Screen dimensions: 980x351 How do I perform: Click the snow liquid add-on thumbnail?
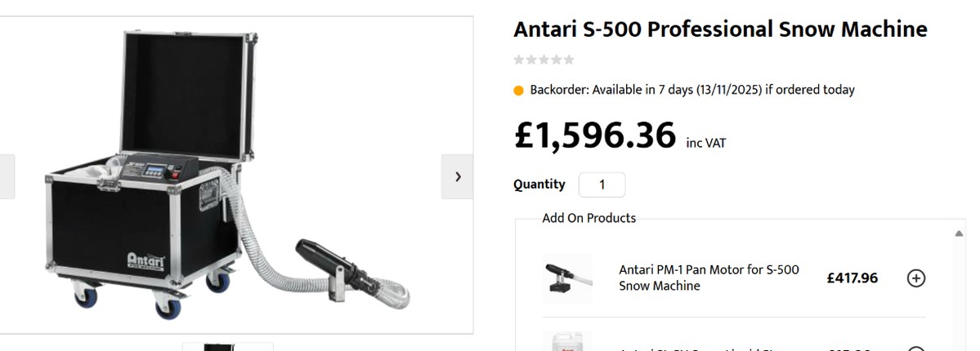(567, 343)
